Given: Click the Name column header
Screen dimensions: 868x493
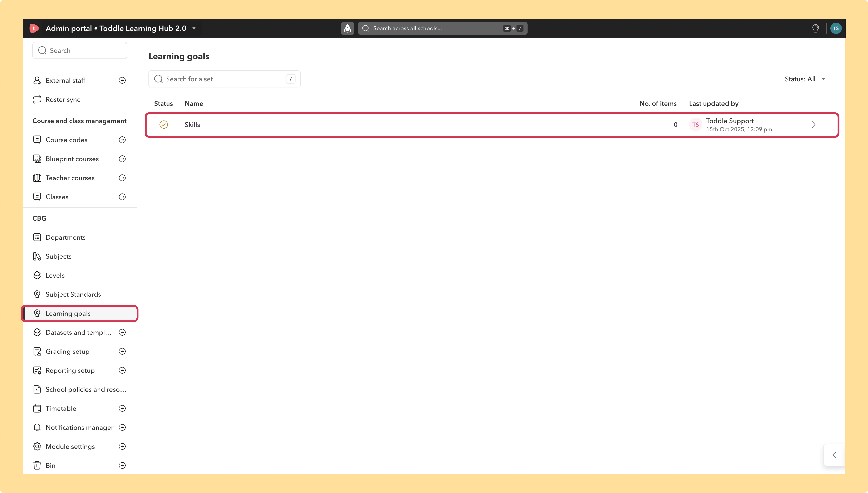Looking at the screenshot, I should (194, 104).
